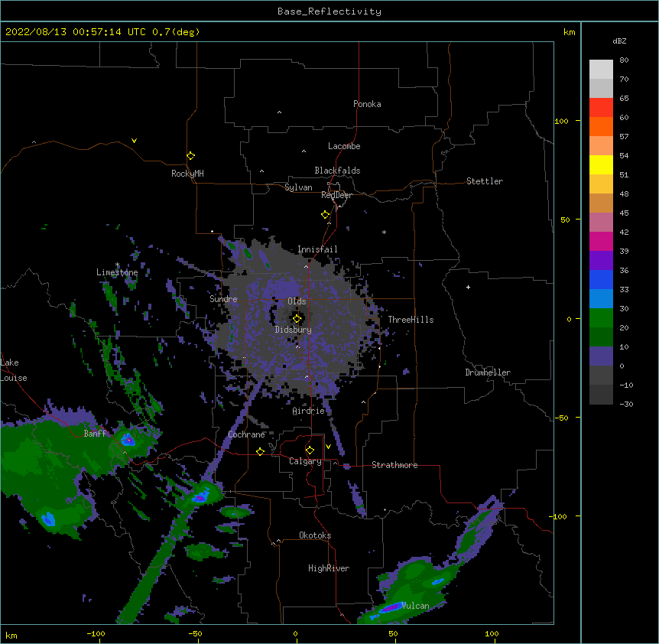The width and height of the screenshot is (659, 644).
Task: Click the -100 label on bottom axis
Action: coord(96,633)
